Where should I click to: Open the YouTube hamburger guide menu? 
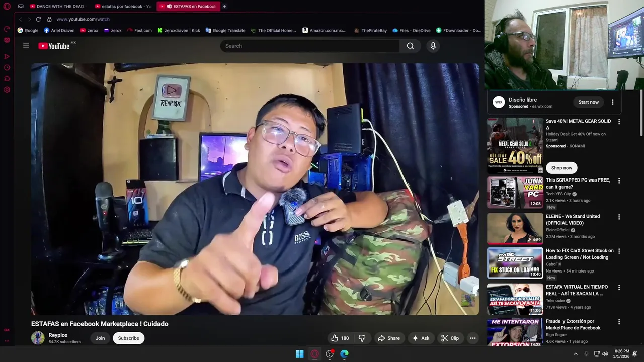click(x=26, y=46)
